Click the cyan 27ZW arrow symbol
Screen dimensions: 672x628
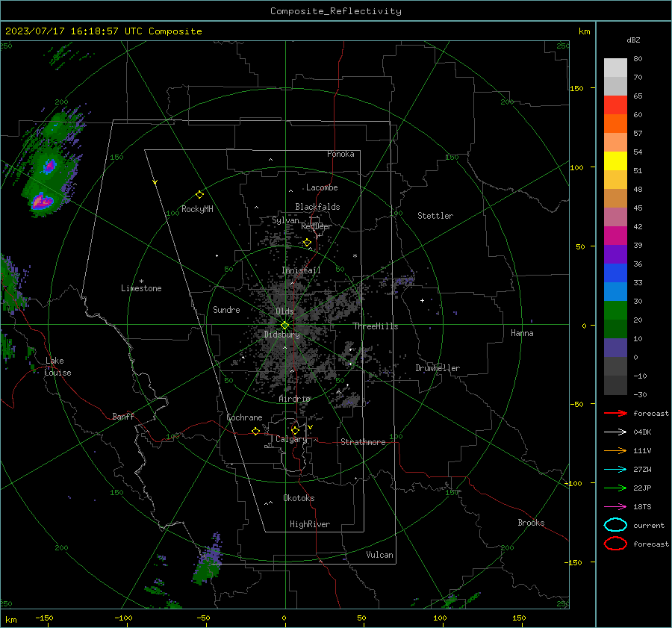point(615,470)
